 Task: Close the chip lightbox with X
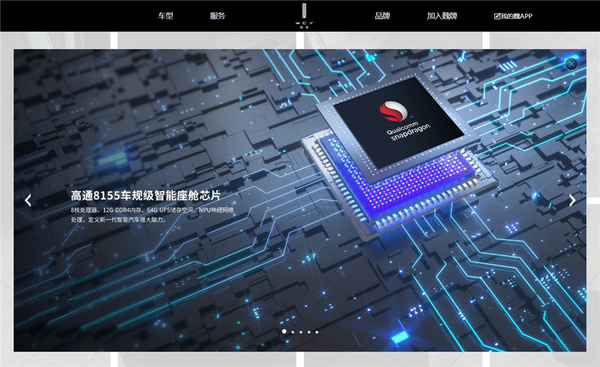[x=571, y=64]
